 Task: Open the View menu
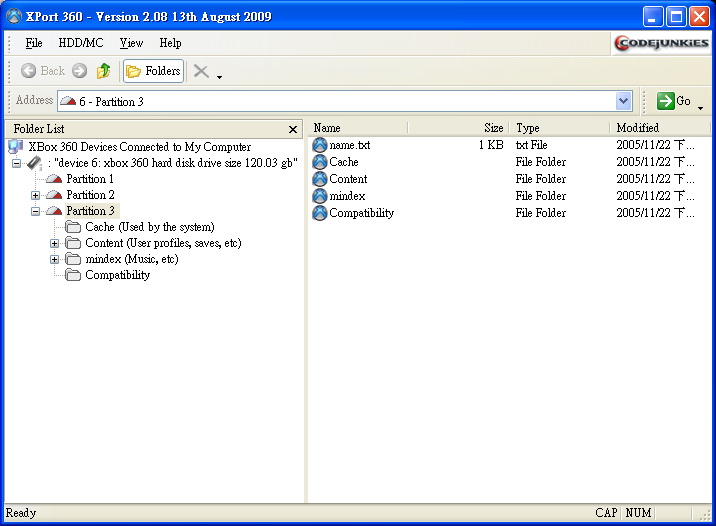[x=131, y=43]
